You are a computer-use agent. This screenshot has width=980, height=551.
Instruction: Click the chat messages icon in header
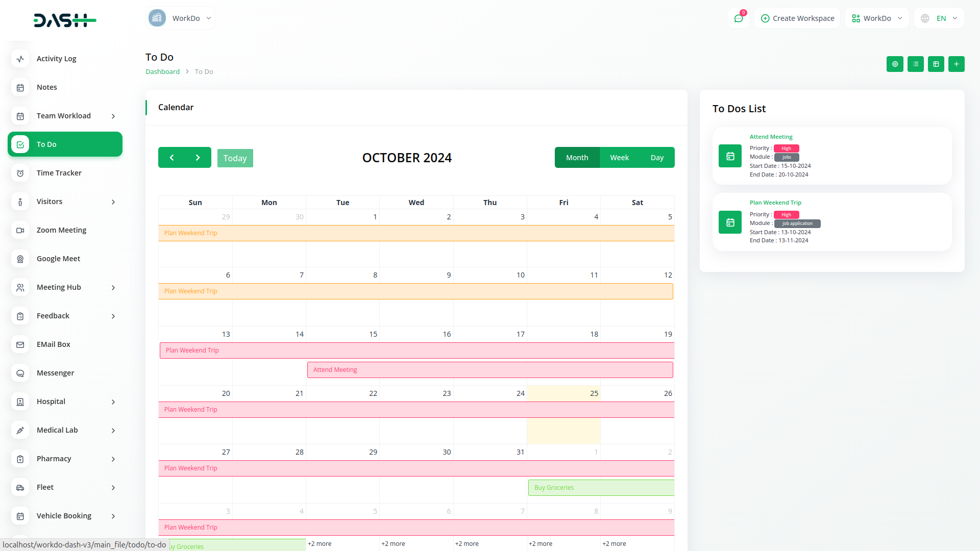tap(738, 18)
